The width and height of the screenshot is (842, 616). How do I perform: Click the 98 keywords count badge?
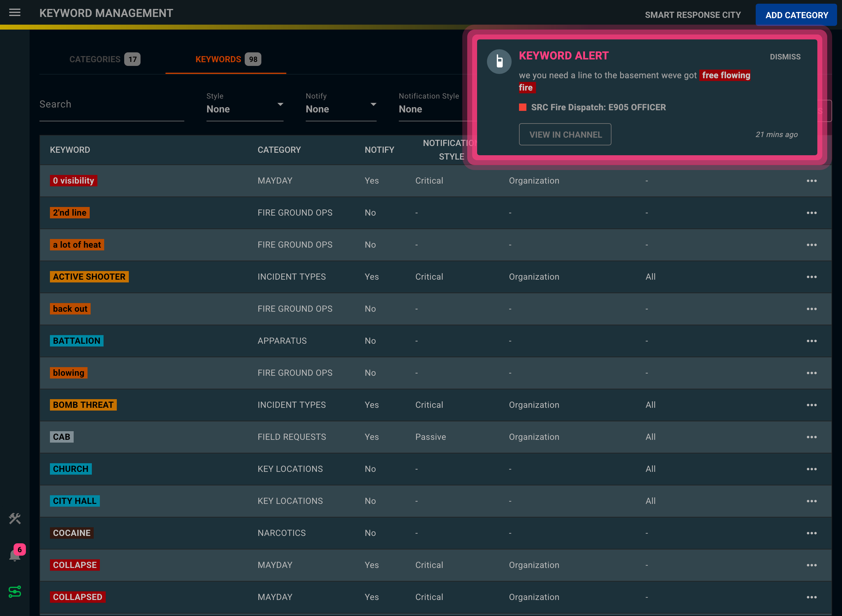(253, 59)
